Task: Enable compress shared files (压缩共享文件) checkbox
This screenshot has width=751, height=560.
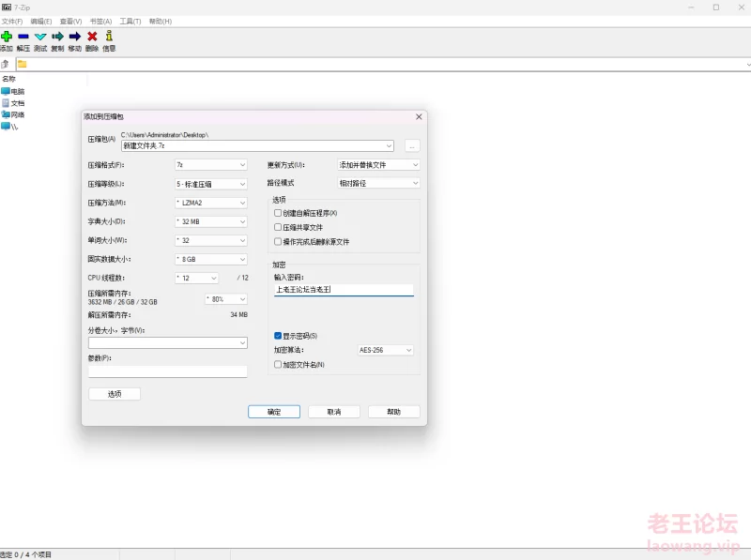Action: coord(278,227)
